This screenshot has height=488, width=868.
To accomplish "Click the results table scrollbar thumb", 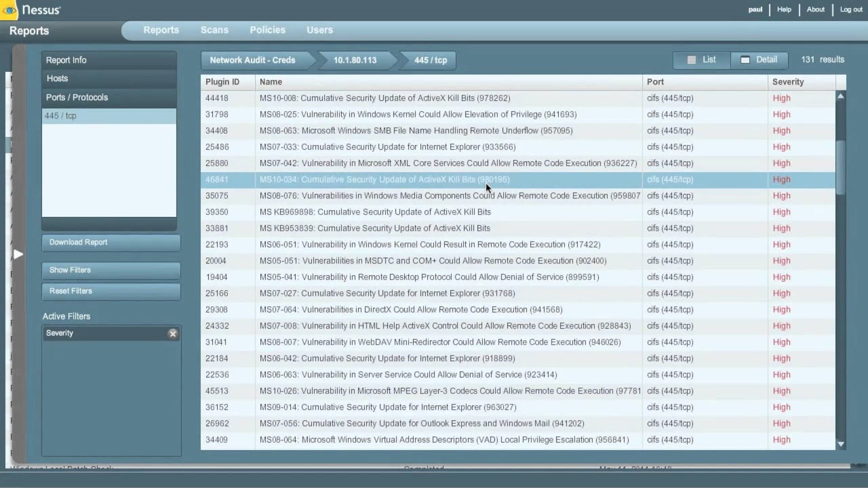I will coord(841,167).
